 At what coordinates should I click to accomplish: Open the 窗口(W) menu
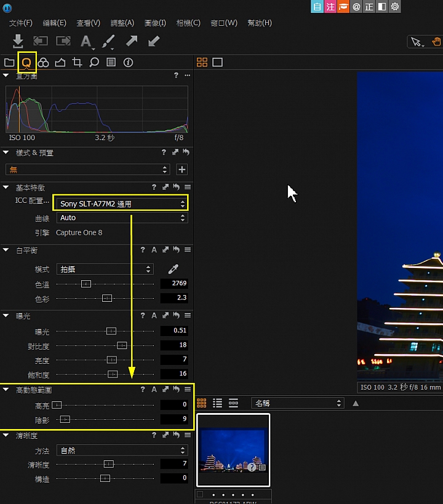pos(223,23)
